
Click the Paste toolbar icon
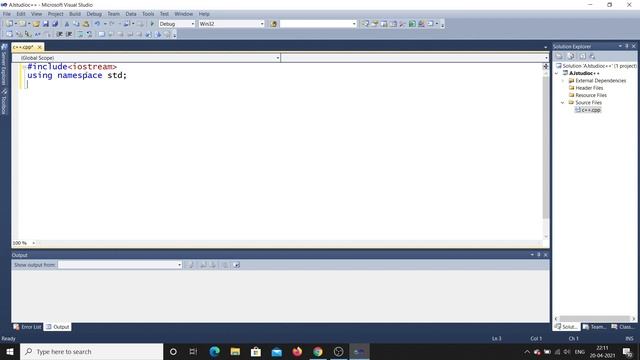86,24
